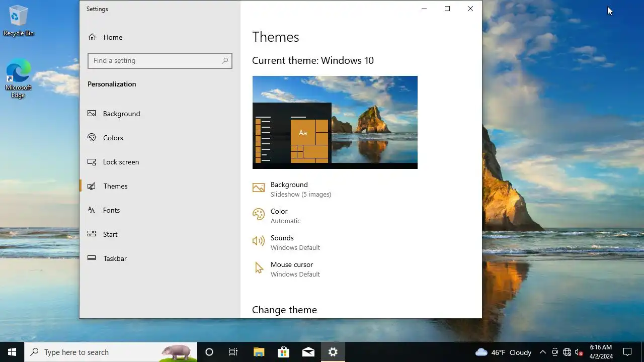Click the 'Change theme' heading
644x362 pixels.
284,310
